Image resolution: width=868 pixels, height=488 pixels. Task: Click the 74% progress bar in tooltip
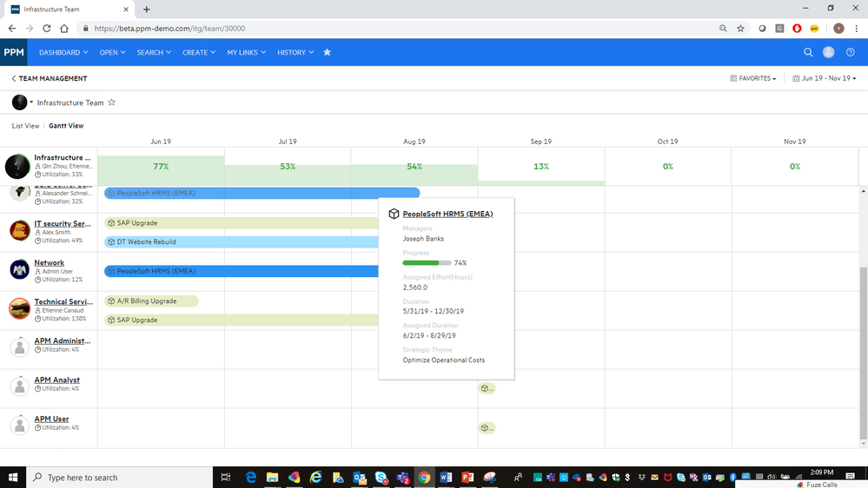point(427,263)
